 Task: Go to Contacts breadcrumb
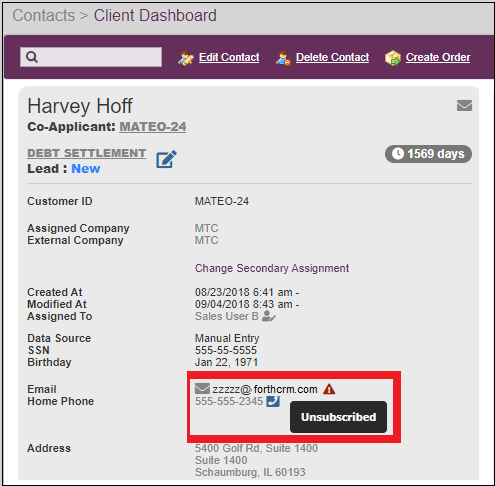click(x=44, y=15)
